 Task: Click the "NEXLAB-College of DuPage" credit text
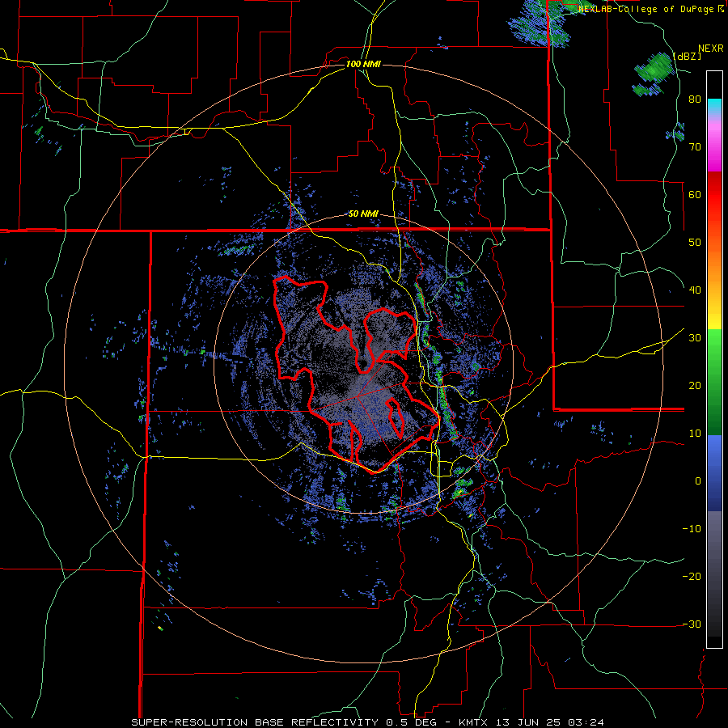point(646,9)
